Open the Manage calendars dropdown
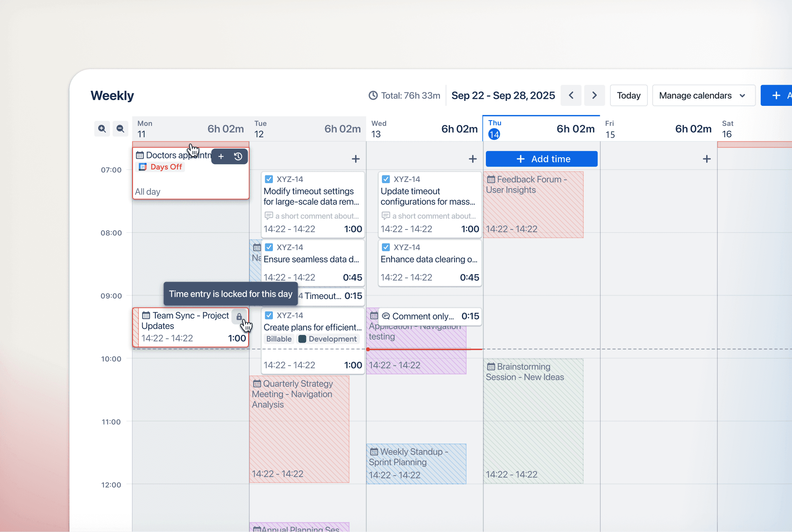792x532 pixels. [x=703, y=95]
